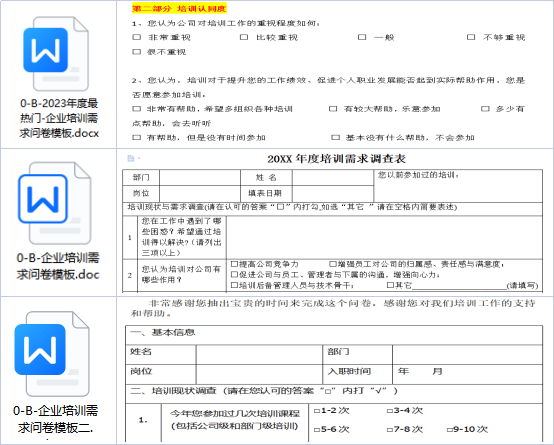Tick 增强员工对公司的归属感 checkbox
This screenshot has width=554, height=445.
pos(333,264)
